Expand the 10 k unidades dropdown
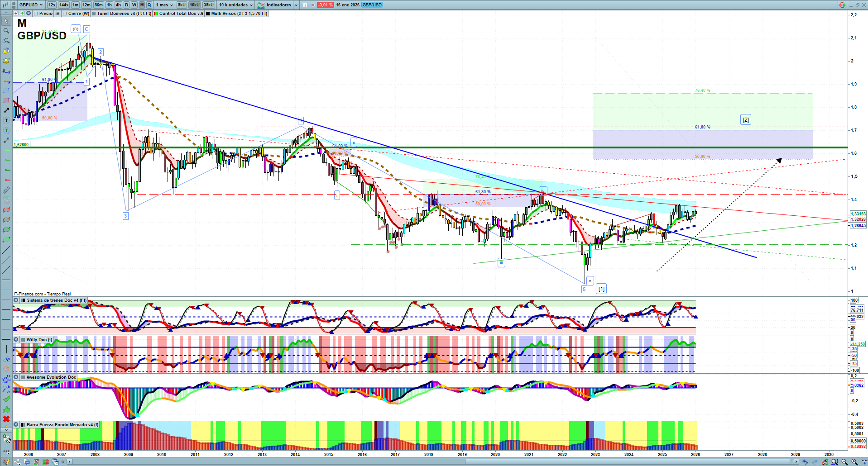This screenshot has height=466, width=868. coord(236,5)
